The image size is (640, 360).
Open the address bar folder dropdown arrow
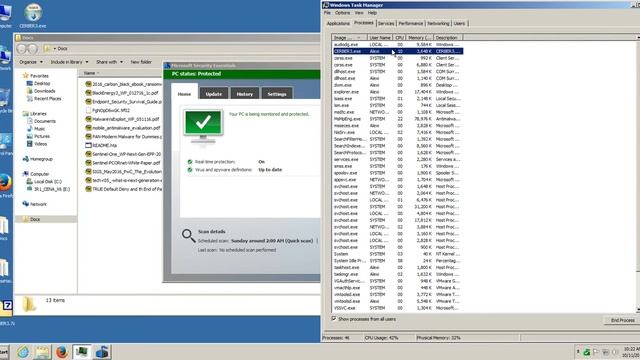(55, 49)
